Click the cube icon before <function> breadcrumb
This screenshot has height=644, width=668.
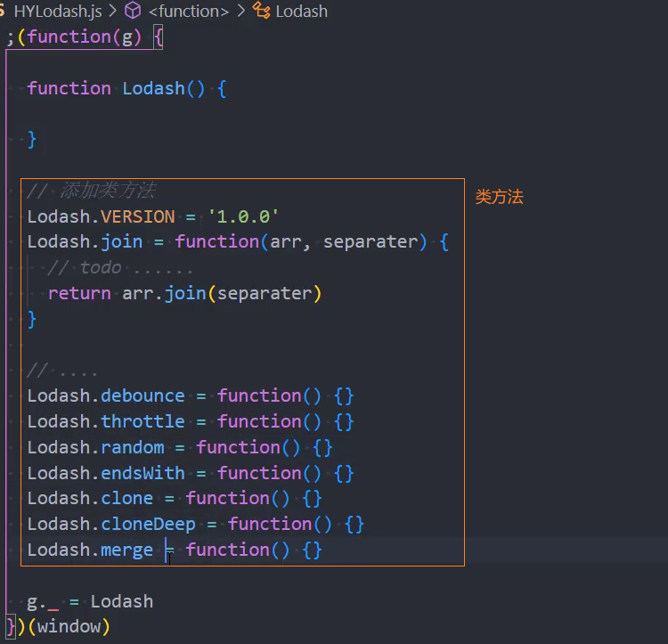coord(133,12)
